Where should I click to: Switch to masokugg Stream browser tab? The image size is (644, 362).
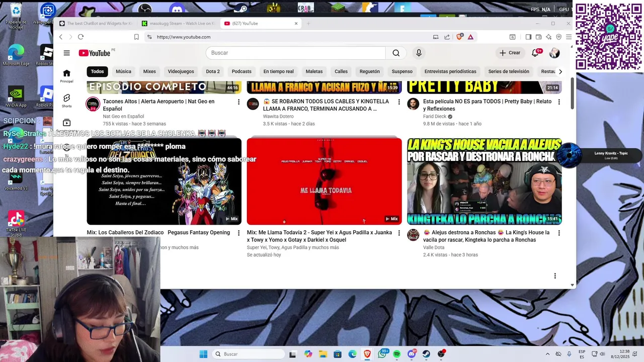pyautogui.click(x=179, y=23)
